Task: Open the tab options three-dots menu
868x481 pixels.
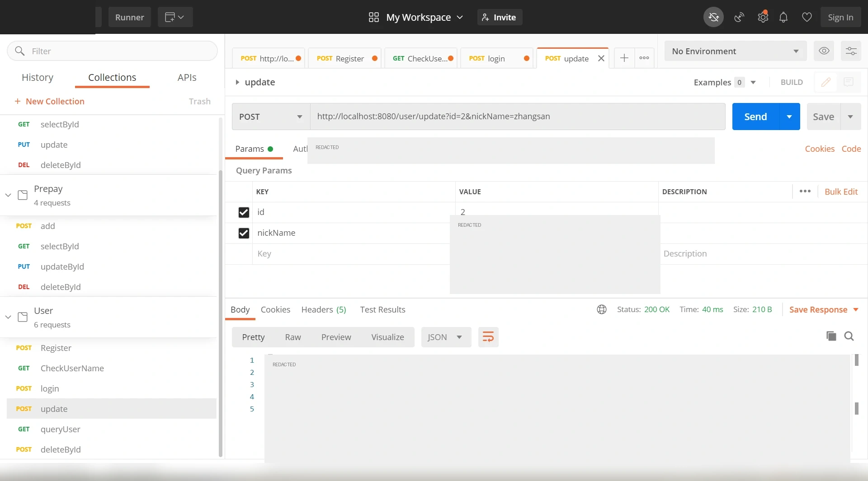Action: coord(644,58)
